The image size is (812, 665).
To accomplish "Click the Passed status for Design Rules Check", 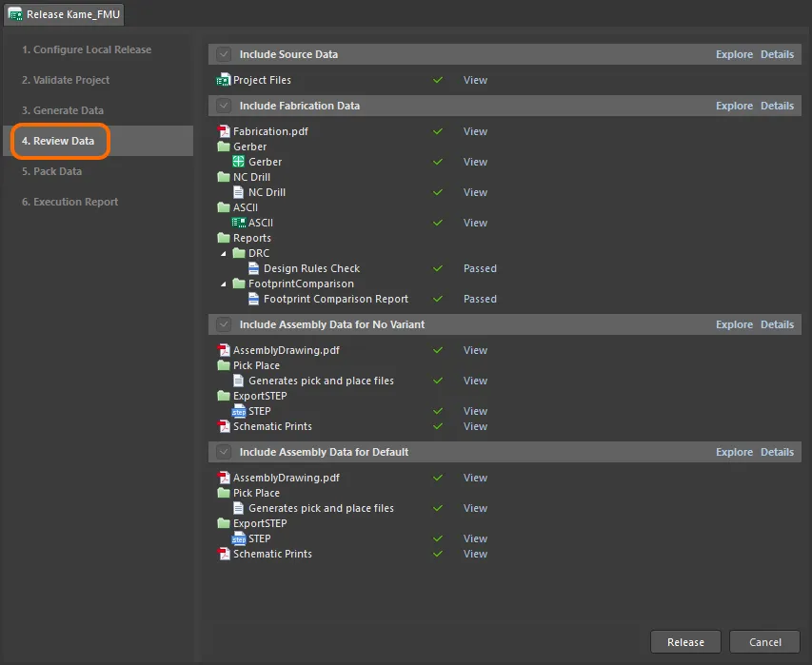I will pyautogui.click(x=480, y=268).
